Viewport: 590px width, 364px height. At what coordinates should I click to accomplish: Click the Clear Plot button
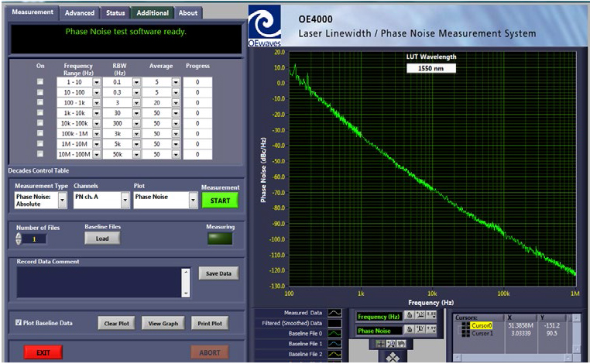point(117,324)
